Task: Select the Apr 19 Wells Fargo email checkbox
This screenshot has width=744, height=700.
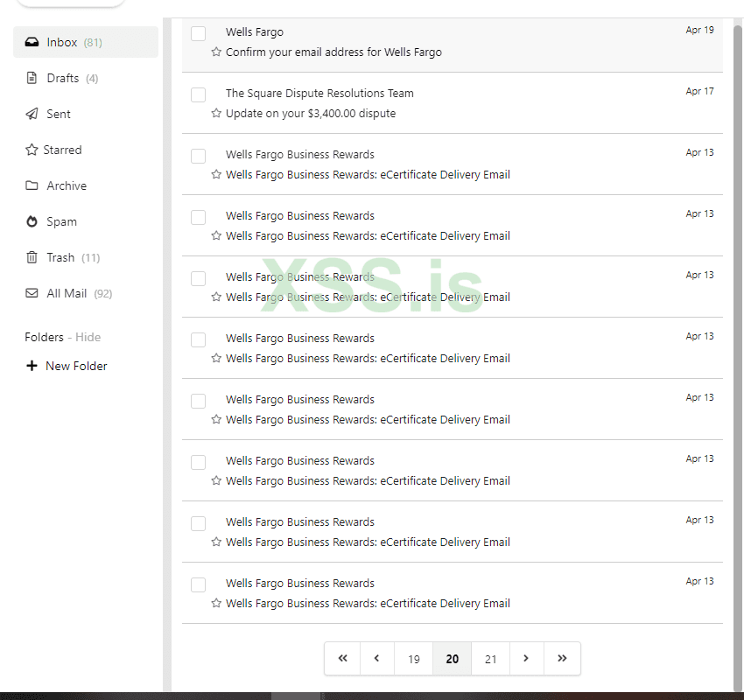Action: point(198,33)
